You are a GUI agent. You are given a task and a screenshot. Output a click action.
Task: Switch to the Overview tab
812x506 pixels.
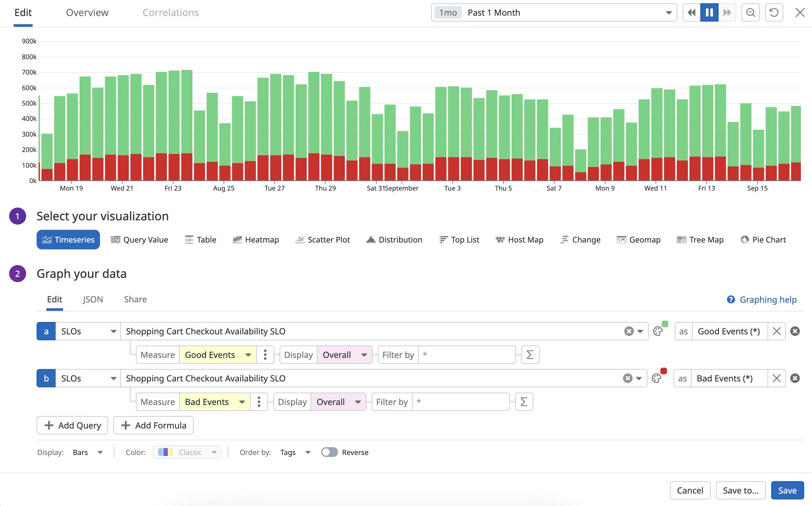[87, 12]
